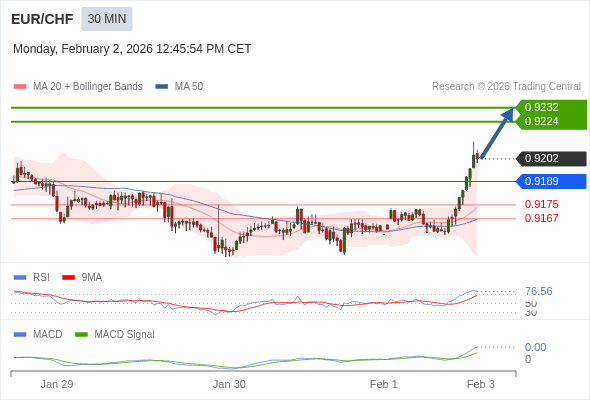Click the 'MA 50' legend label
Viewport: 590px width, 400px height.
(x=189, y=87)
